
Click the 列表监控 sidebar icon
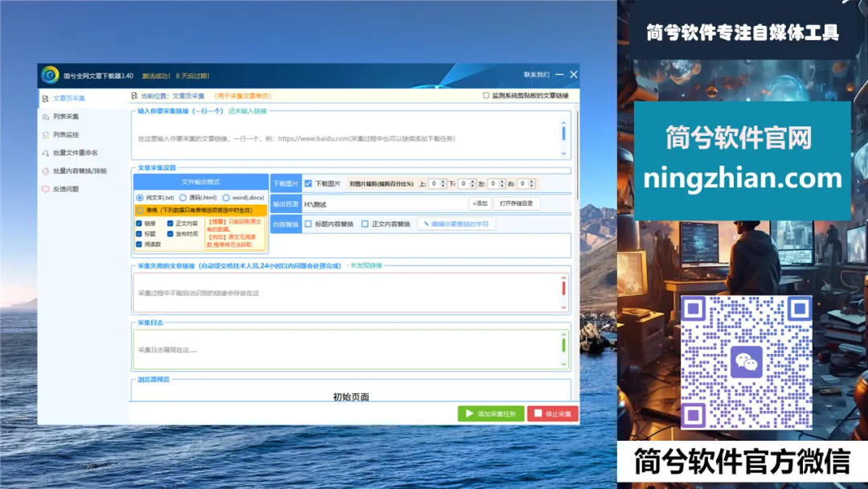click(45, 135)
